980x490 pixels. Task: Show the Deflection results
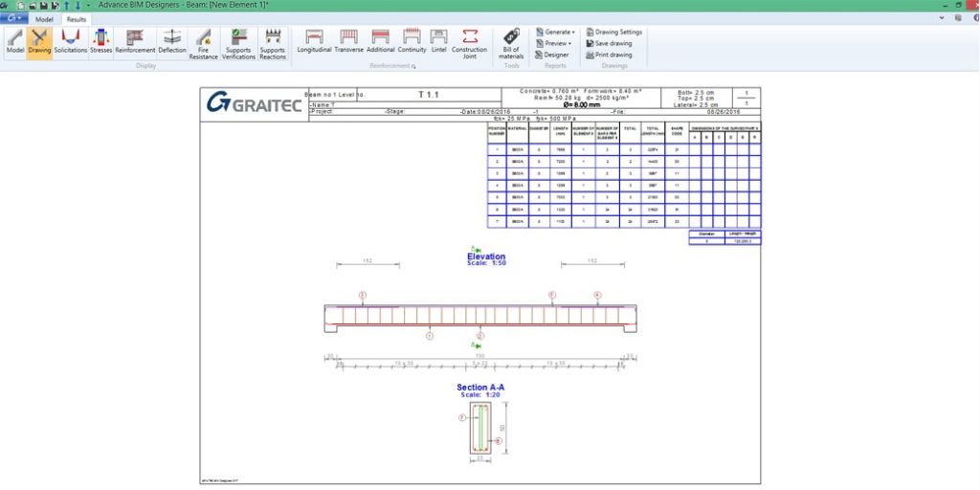pos(172,43)
